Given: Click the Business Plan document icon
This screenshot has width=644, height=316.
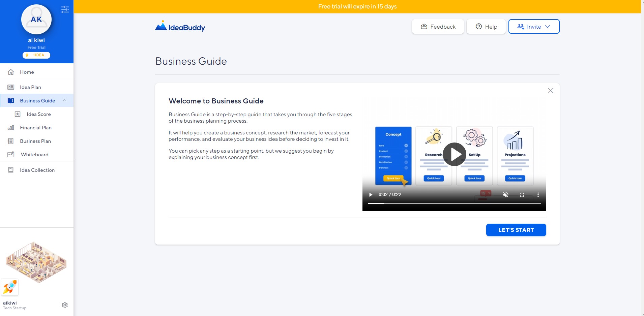Looking at the screenshot, I should coord(11,141).
